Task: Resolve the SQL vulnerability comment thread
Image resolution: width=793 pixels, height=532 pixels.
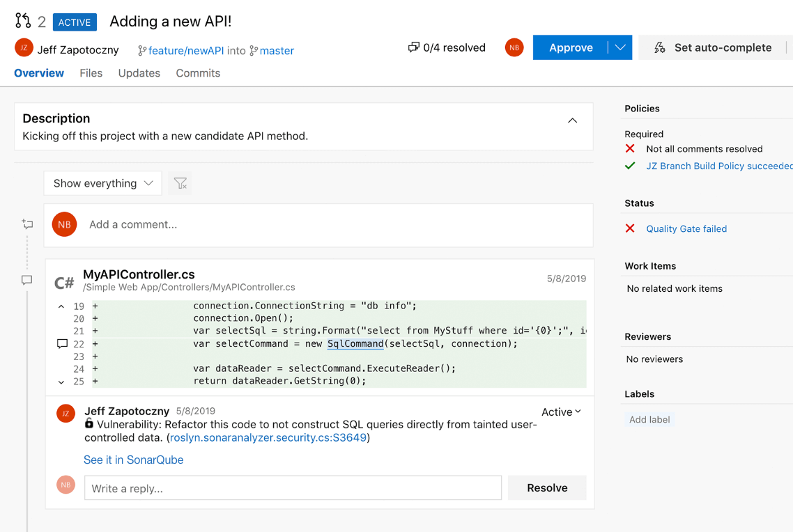Action: click(x=546, y=487)
